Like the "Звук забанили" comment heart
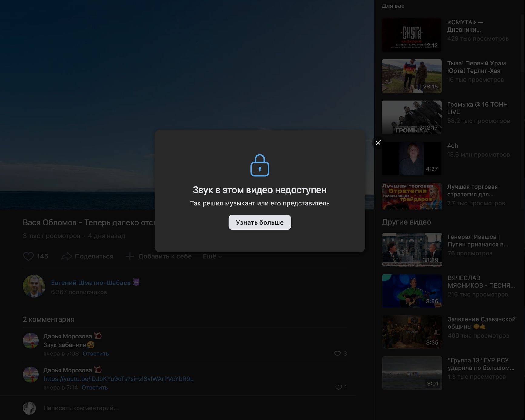This screenshot has height=420, width=525. pyautogui.click(x=337, y=353)
